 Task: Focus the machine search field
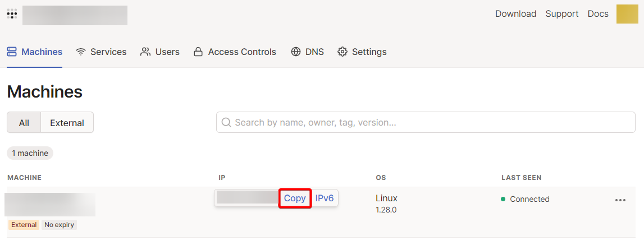tap(432, 122)
